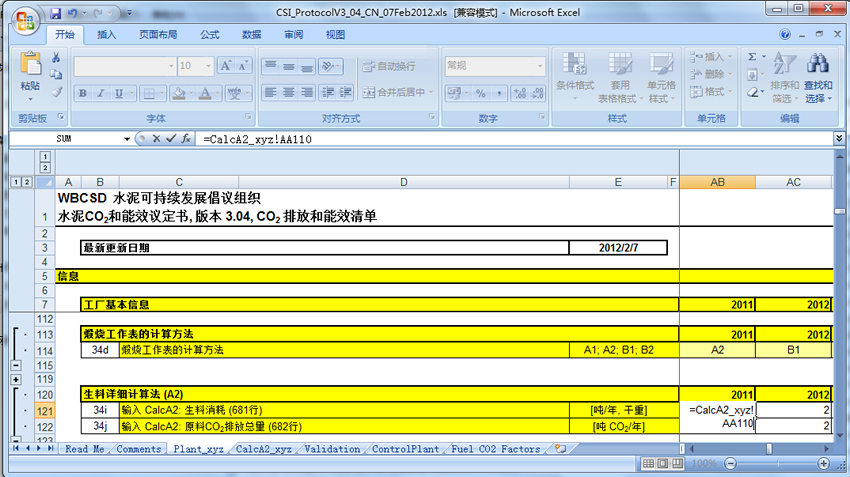Click the Office button logo
Screen dimensions: 850x477
(25, 21)
